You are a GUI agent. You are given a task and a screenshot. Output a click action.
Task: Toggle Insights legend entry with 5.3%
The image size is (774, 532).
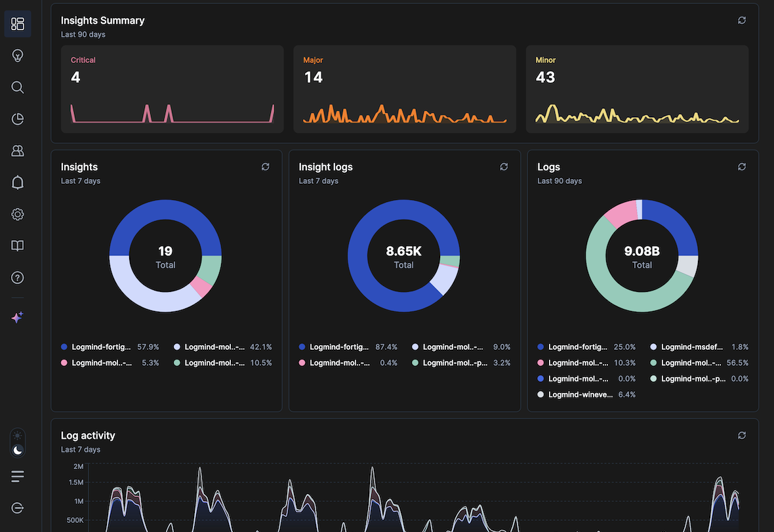click(x=110, y=363)
